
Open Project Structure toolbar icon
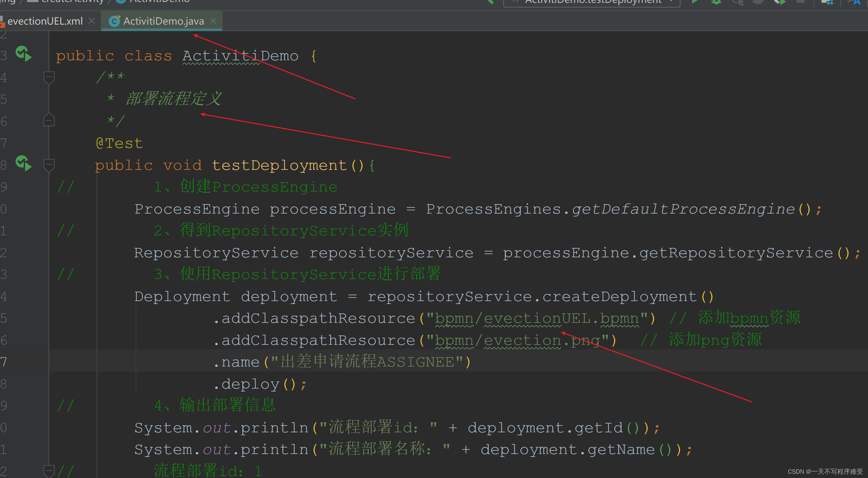click(827, 2)
